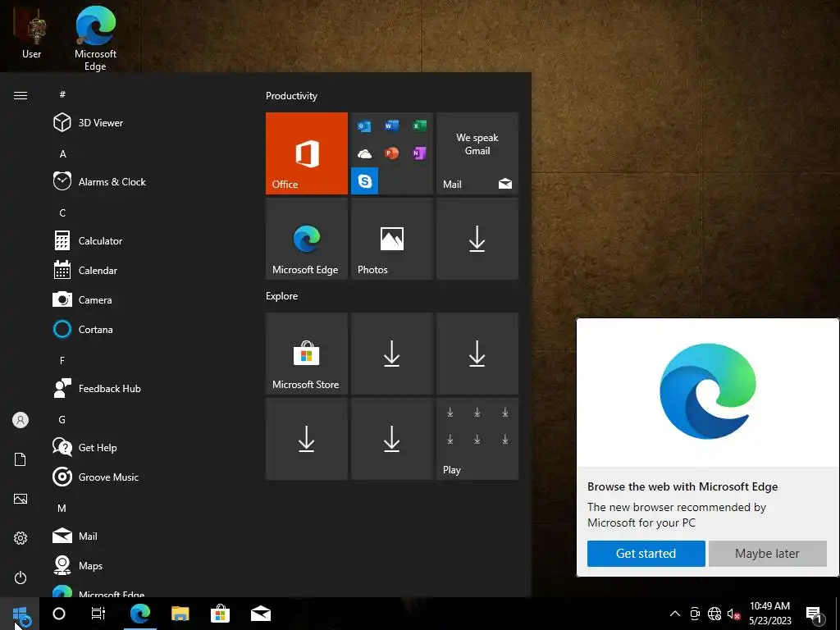The image size is (840, 630).
Task: Jump via the letter G header
Action: click(62, 419)
